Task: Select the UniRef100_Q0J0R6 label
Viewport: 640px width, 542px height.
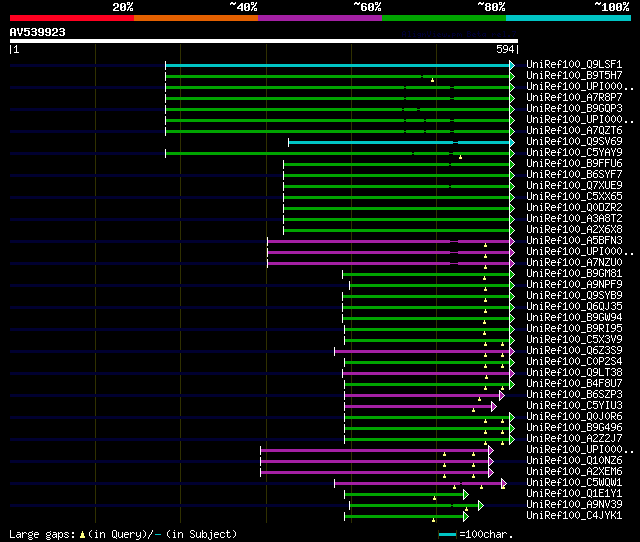Action: [574, 417]
